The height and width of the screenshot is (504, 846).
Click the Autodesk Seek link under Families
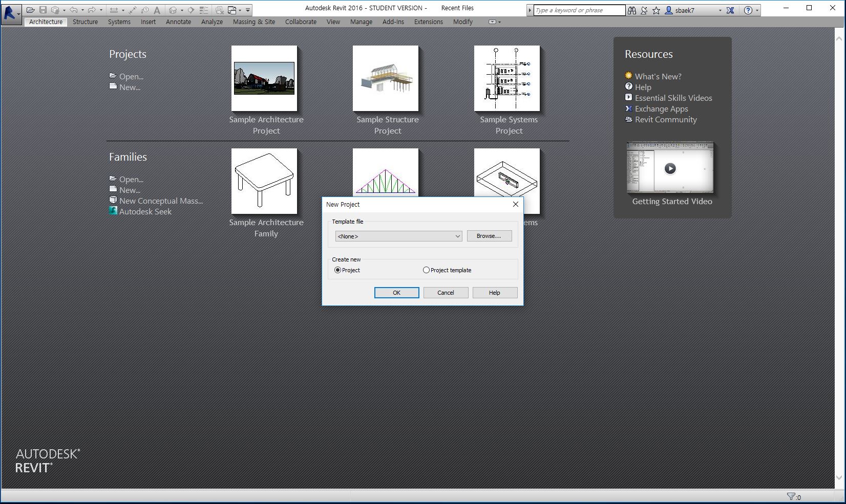[145, 211]
